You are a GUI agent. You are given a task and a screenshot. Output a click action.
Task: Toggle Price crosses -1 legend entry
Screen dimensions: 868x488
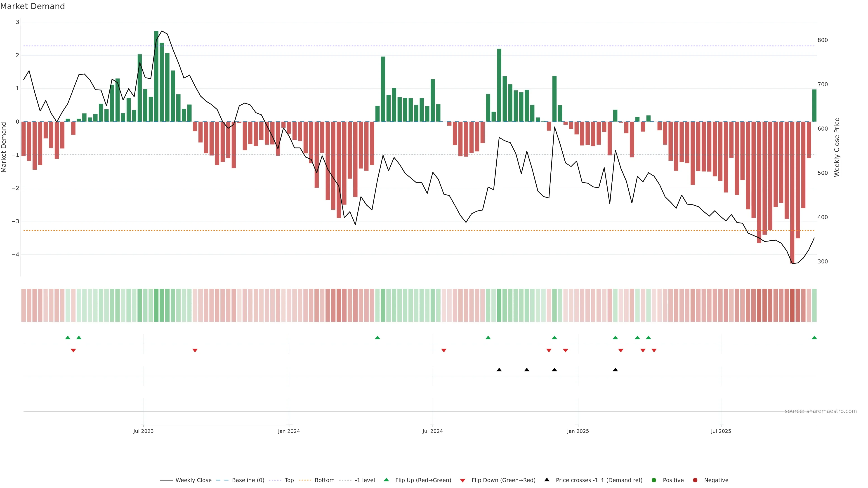(x=599, y=480)
